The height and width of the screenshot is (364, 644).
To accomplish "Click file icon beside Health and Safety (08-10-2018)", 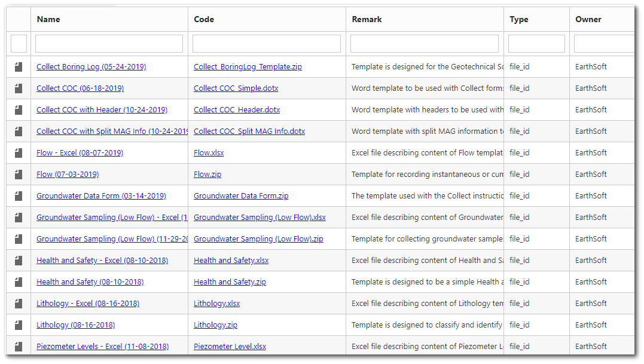I will [x=19, y=282].
